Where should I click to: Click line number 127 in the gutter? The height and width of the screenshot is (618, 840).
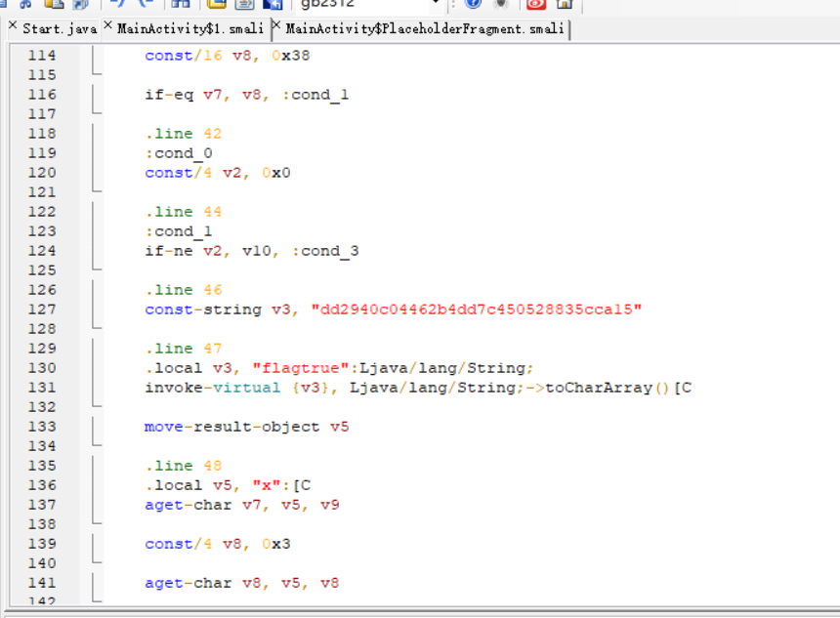coord(42,309)
